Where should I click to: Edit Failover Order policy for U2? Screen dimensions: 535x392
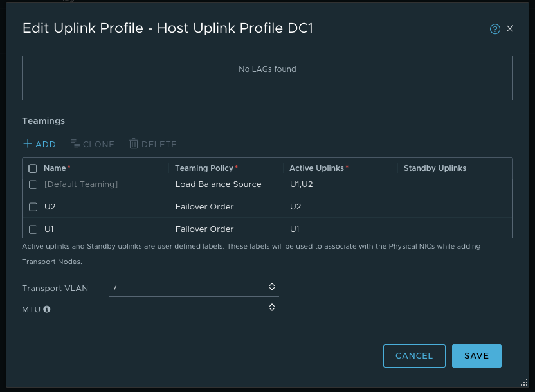[204, 207]
